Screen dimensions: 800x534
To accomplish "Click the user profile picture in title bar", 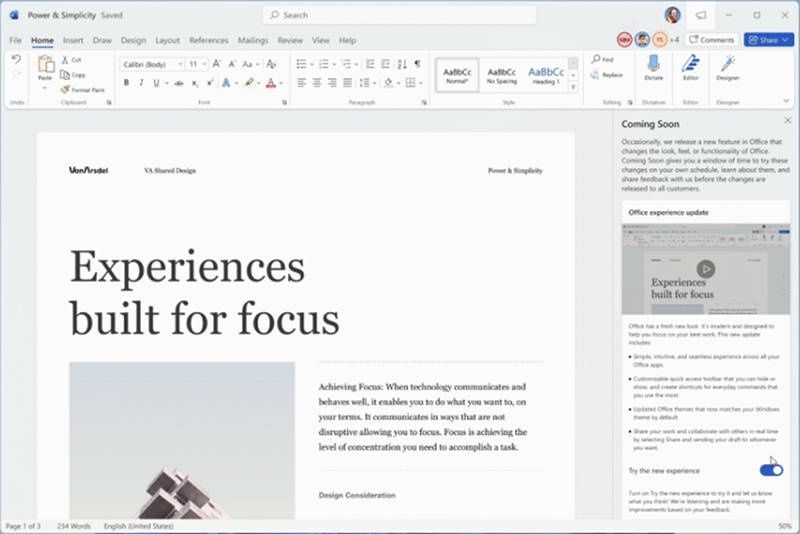I will (672, 15).
